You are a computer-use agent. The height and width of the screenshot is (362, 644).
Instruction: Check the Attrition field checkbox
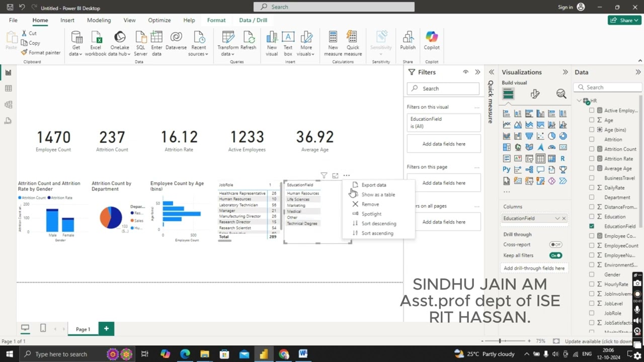[x=592, y=139]
